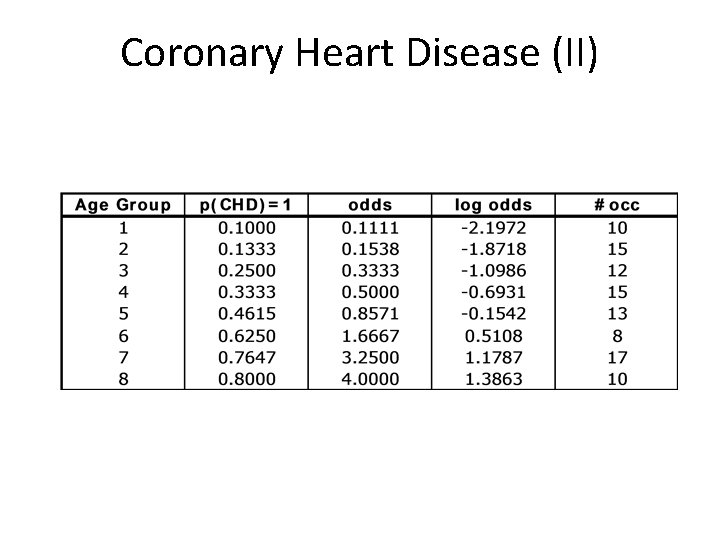Screen dimensions: 720x540
Task: Click the odds value 0.8571
Action: pyautogui.click(x=370, y=314)
